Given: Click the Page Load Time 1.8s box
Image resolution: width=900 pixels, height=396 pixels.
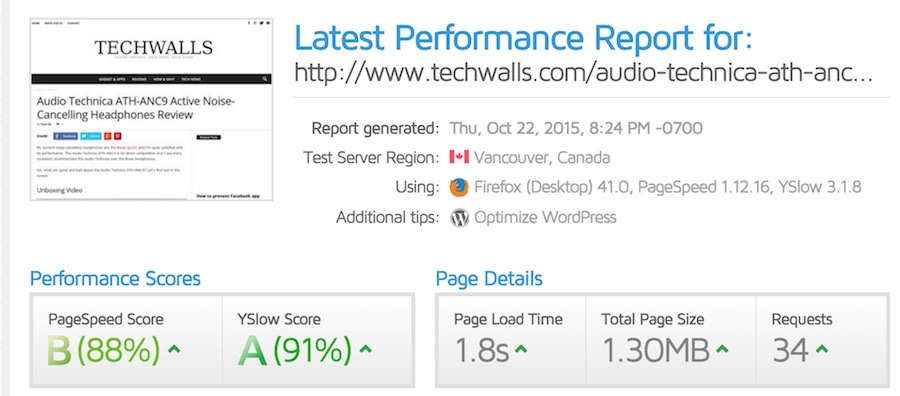Looking at the screenshot, I should click(x=511, y=340).
